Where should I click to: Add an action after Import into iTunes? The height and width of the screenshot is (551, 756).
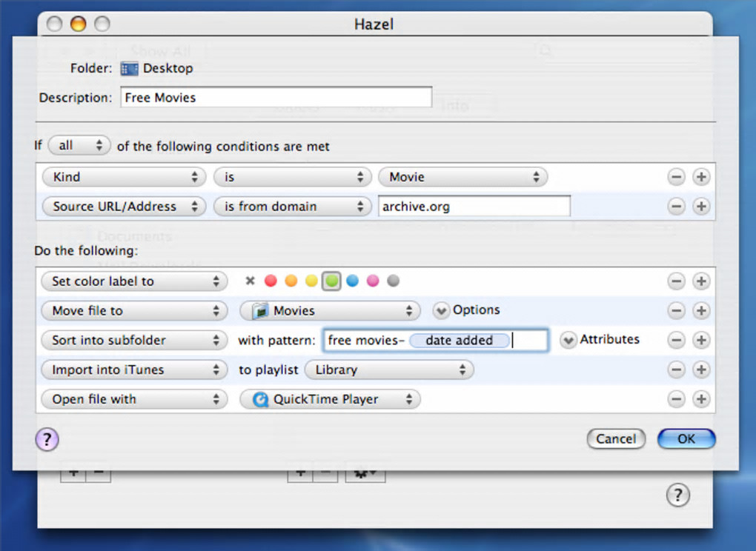point(701,370)
